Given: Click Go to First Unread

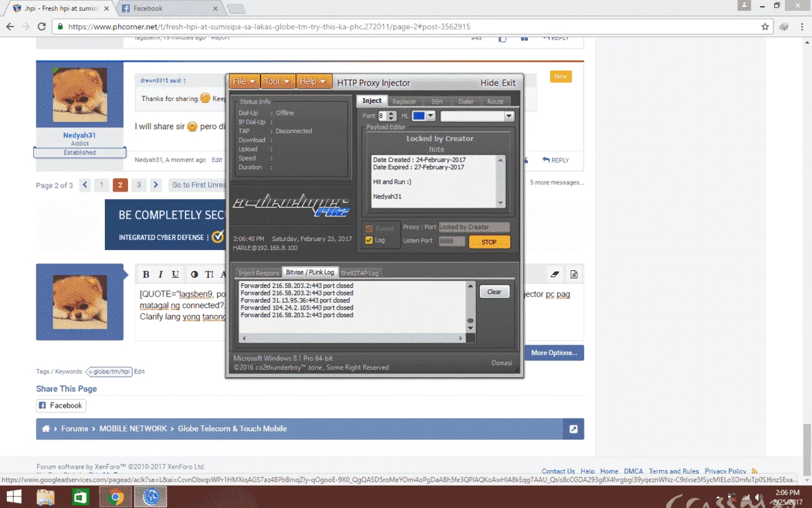Looking at the screenshot, I should pos(199,185).
